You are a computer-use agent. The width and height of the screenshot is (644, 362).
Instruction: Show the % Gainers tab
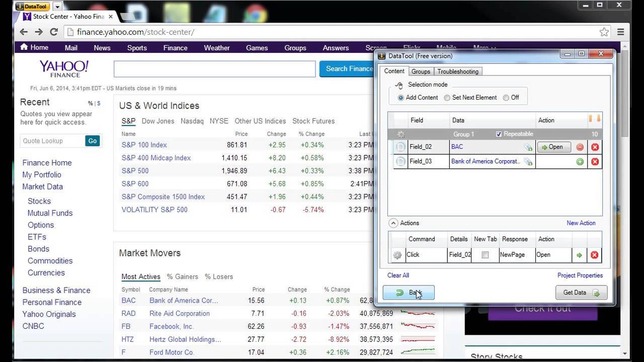tap(183, 277)
